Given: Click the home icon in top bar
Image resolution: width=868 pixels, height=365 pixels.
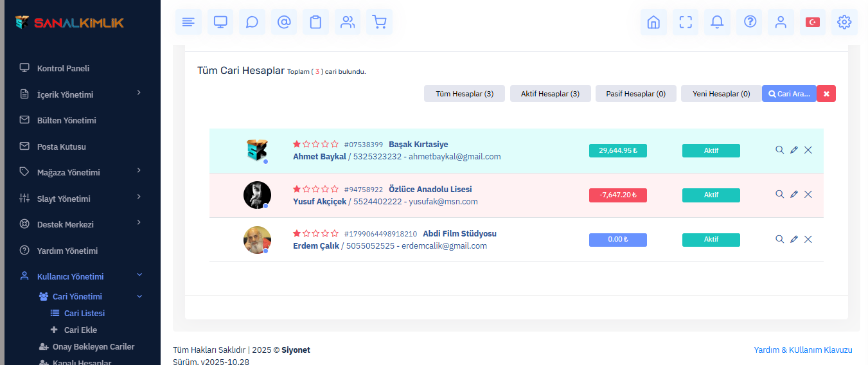Looking at the screenshot, I should [x=653, y=22].
